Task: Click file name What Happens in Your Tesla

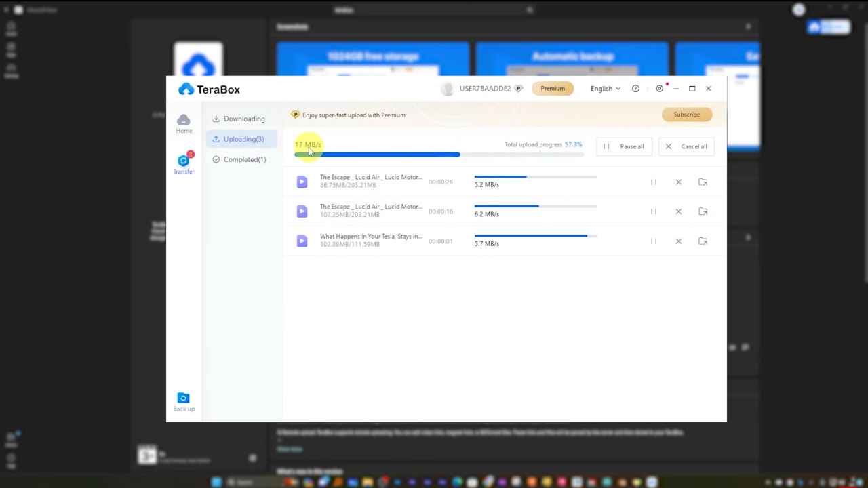Action: click(371, 236)
